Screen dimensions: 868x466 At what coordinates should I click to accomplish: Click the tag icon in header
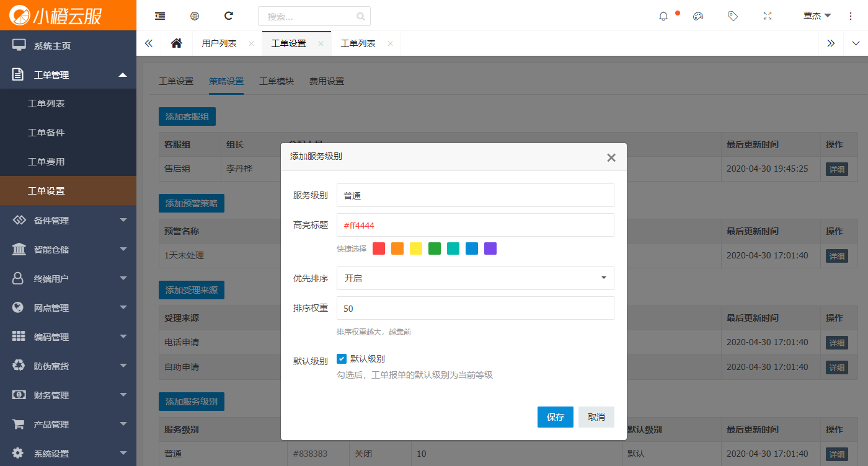733,16
